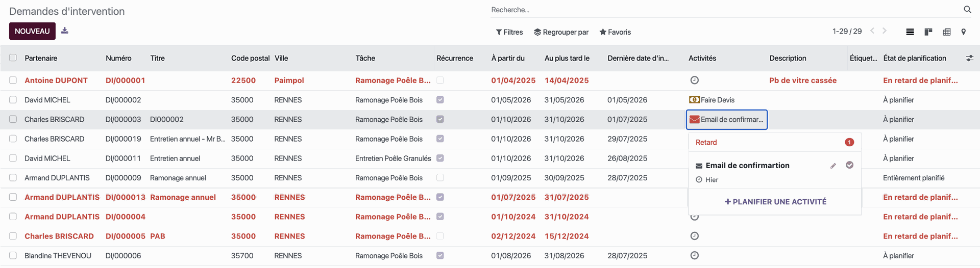Toggle recurrence checkbox for DI/000009 row
Viewport: 980px width, 268px height.
440,178
